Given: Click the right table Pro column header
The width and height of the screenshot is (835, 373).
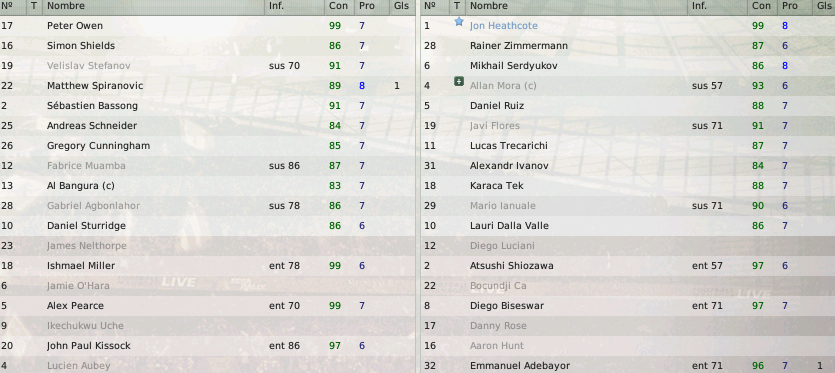Looking at the screenshot, I should pos(790,6).
